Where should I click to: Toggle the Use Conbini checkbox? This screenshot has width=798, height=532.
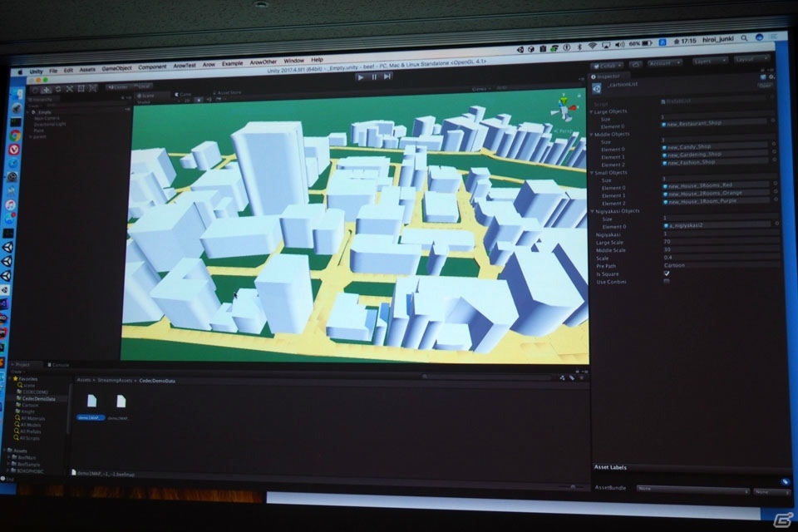[x=667, y=281]
